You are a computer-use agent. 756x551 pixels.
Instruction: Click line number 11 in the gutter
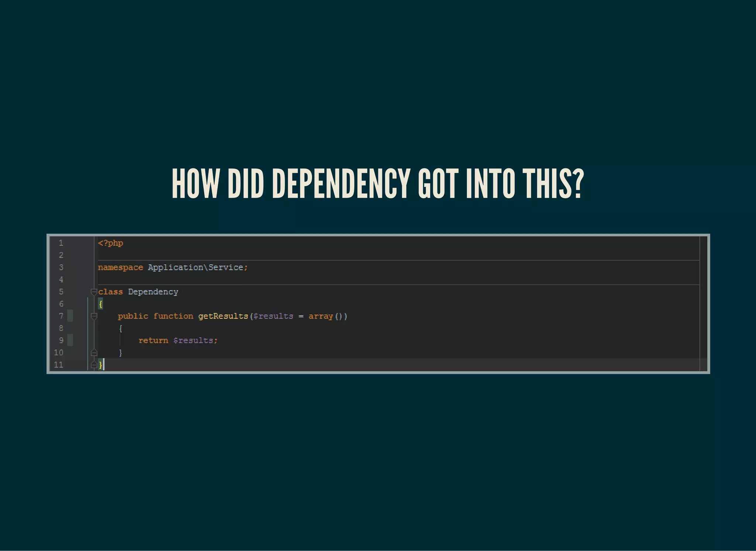pyautogui.click(x=59, y=365)
